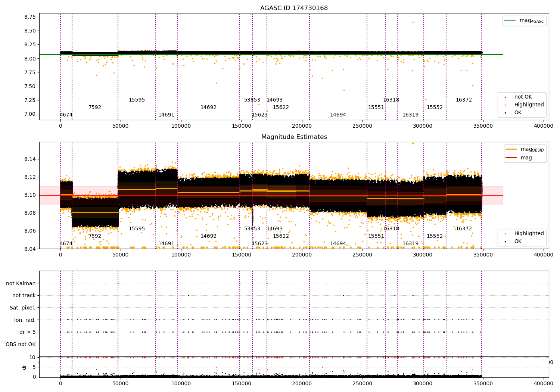Viewport: 560px width, 392px height.
Task: Select obsid label 14692 in top plot
Action: click(208, 108)
